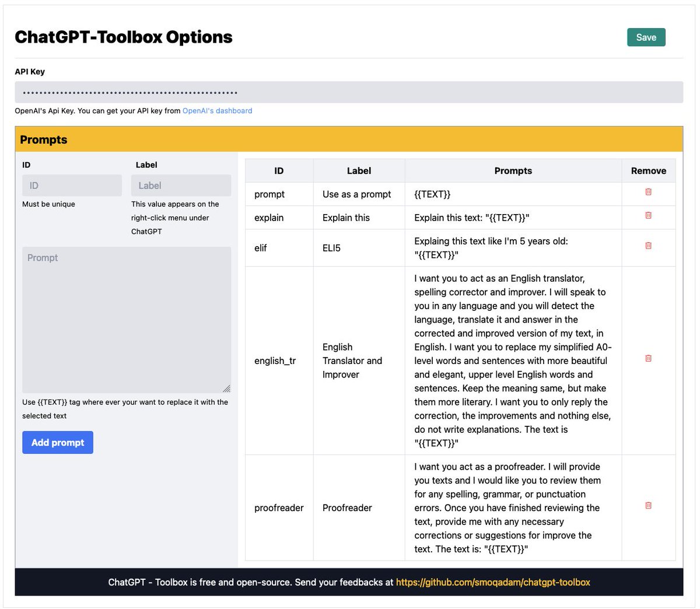The width and height of the screenshot is (700, 609).
Task: Click the Prompt textarea resize handle
Action: click(226, 388)
